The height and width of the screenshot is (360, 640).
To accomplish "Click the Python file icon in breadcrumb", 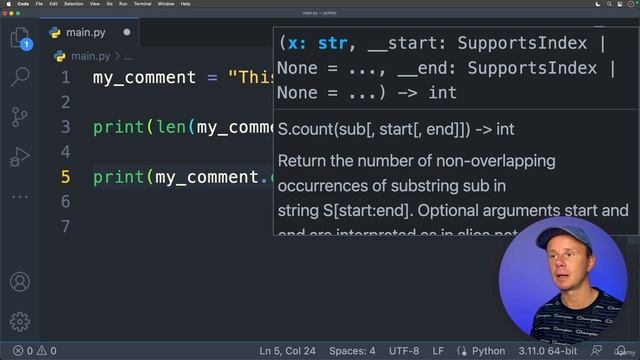I will click(60, 56).
